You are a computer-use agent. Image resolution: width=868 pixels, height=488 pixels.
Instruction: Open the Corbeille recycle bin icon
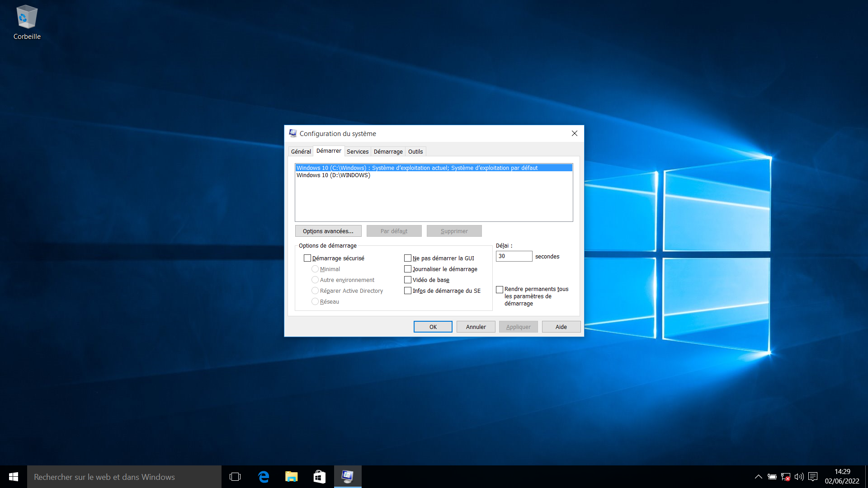(x=27, y=23)
